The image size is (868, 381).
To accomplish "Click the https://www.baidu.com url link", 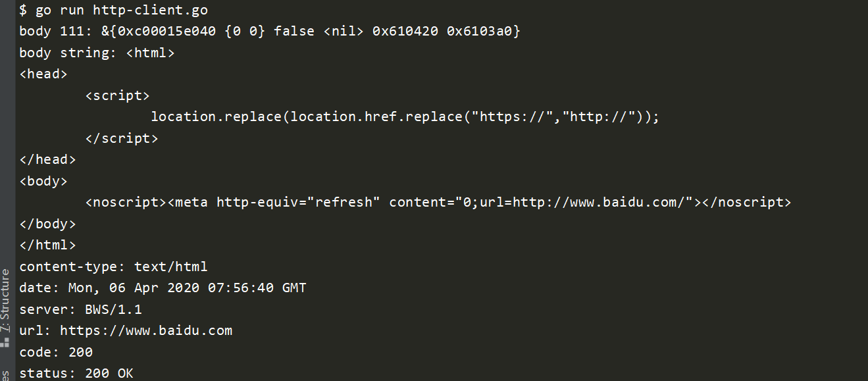I will tap(146, 330).
